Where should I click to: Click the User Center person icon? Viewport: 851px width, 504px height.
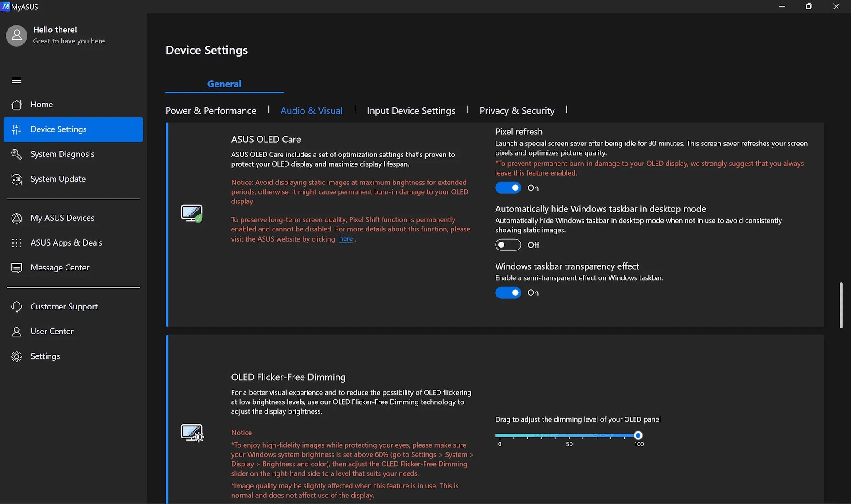(x=16, y=332)
